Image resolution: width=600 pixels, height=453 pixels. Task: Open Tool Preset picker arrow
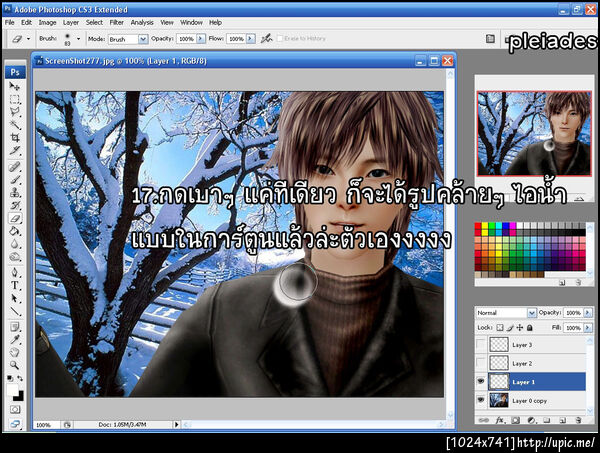pos(28,39)
